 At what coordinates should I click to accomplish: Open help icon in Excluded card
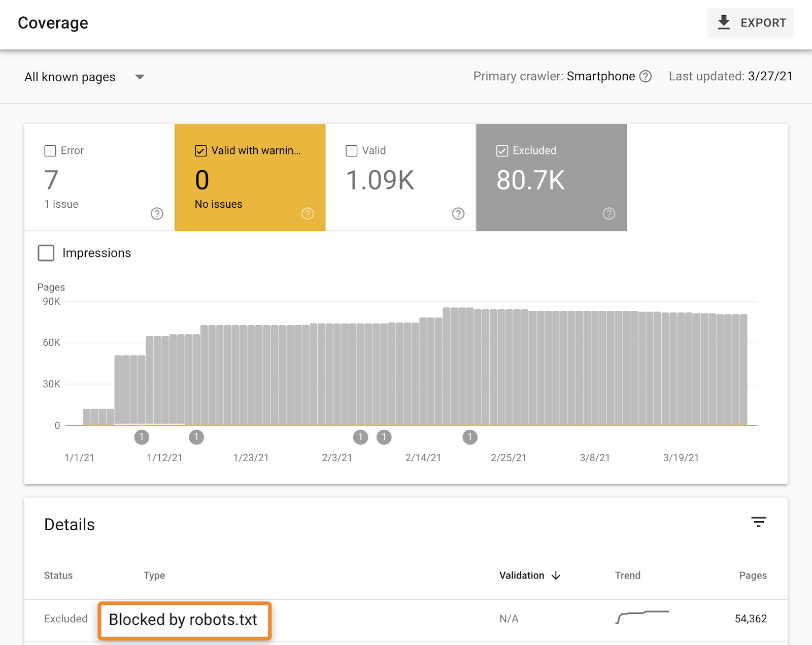[x=609, y=214]
